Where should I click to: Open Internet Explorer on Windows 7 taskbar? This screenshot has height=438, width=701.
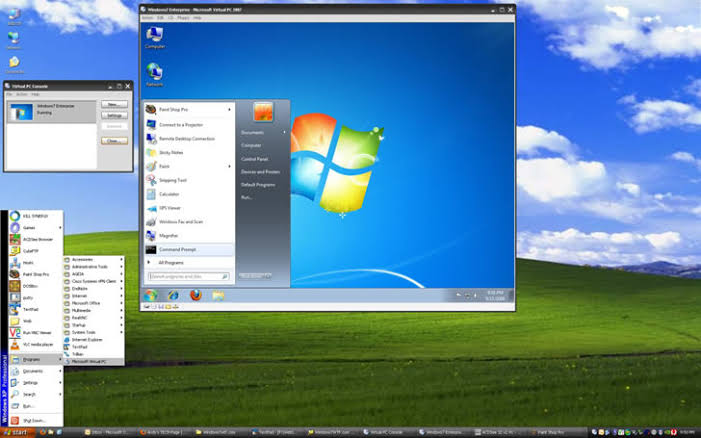(x=173, y=295)
